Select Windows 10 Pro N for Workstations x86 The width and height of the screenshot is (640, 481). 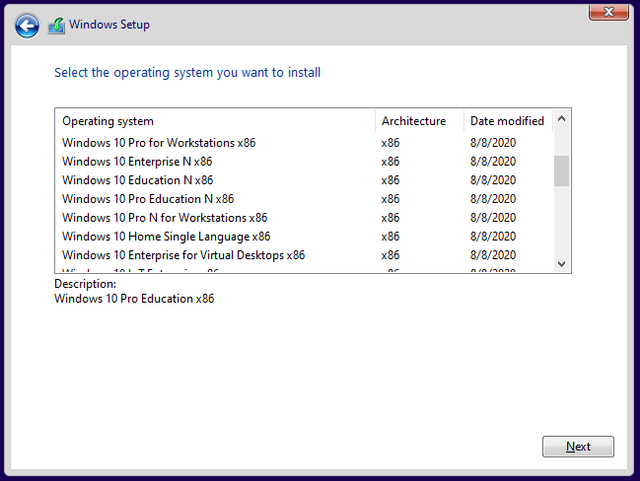point(165,218)
